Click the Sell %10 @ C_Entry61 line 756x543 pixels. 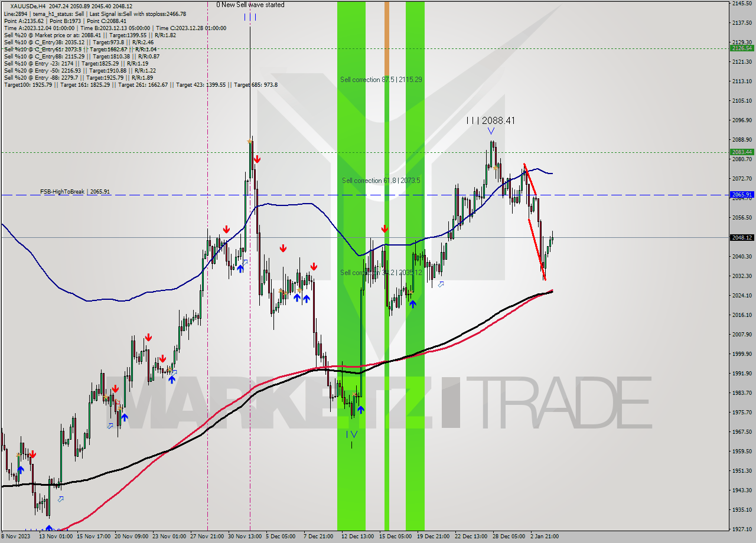[80, 49]
